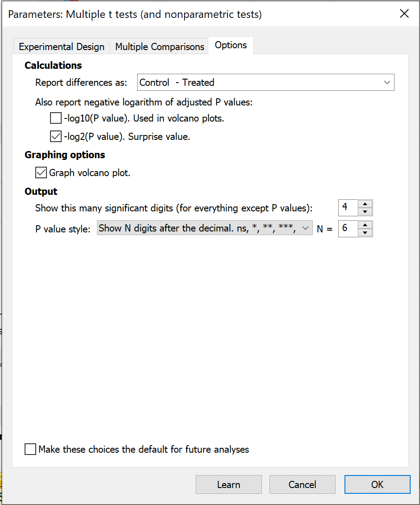Confirm settings with the OK button

pos(377,484)
